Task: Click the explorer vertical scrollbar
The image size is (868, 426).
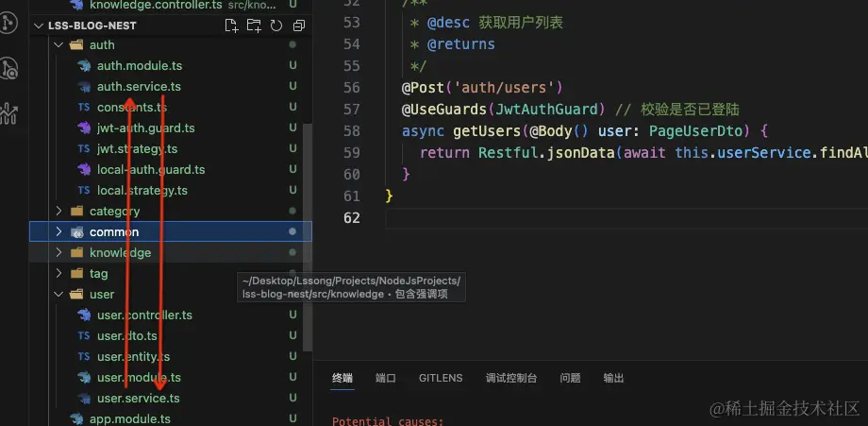Action: [309, 237]
